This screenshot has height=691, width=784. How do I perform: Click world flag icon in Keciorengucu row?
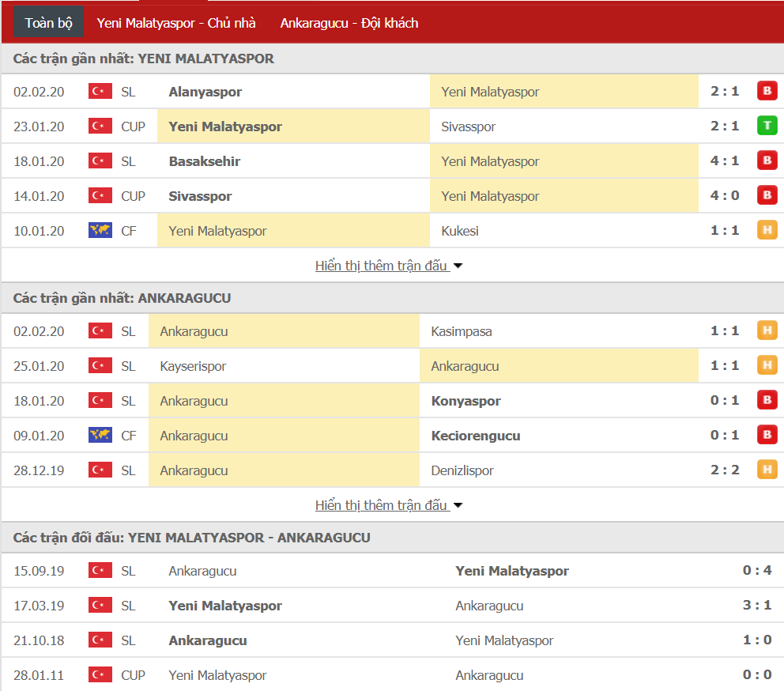click(100, 436)
